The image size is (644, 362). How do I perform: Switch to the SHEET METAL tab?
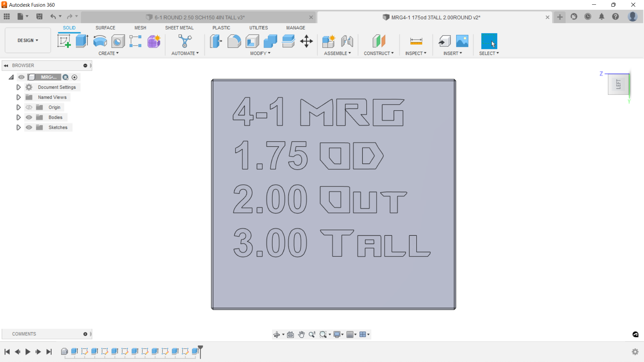pos(179,28)
